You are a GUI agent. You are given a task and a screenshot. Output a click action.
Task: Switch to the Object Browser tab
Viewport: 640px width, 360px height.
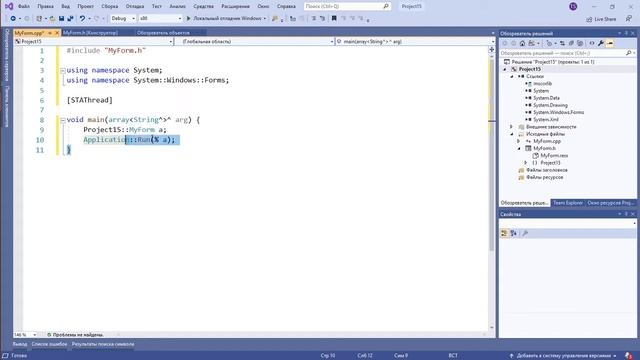coord(163,33)
